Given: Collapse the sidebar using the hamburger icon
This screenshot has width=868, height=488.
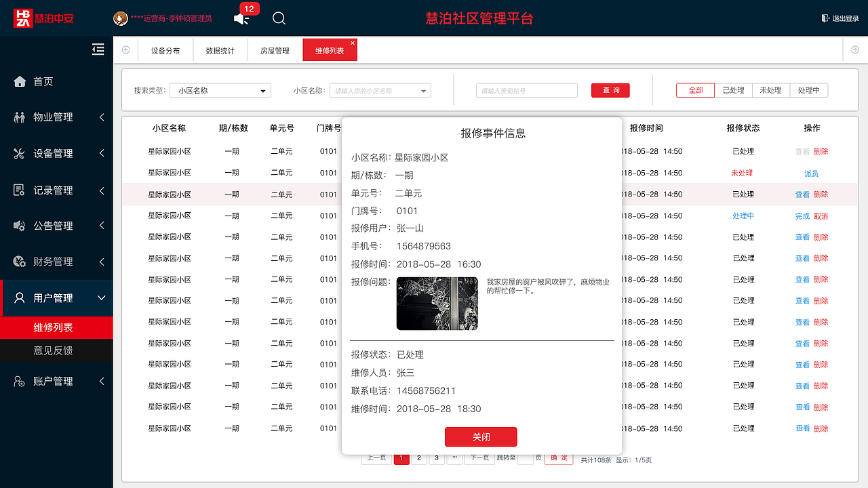Looking at the screenshot, I should [98, 49].
